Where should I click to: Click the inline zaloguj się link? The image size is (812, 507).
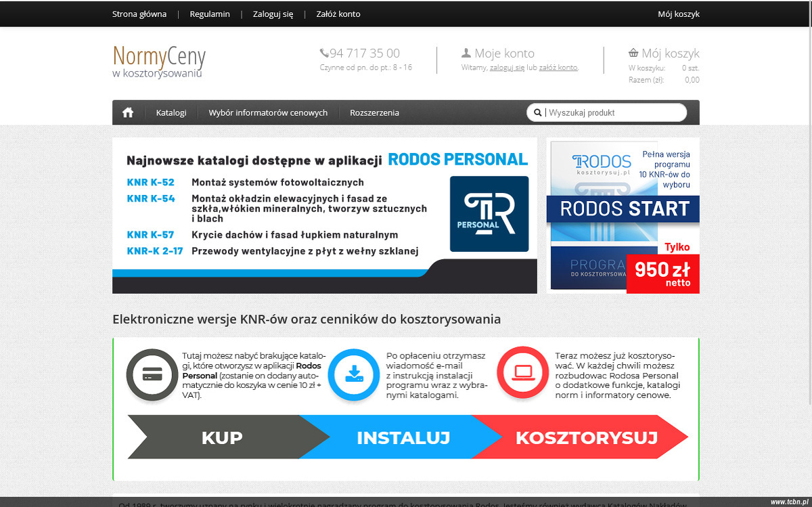(507, 68)
